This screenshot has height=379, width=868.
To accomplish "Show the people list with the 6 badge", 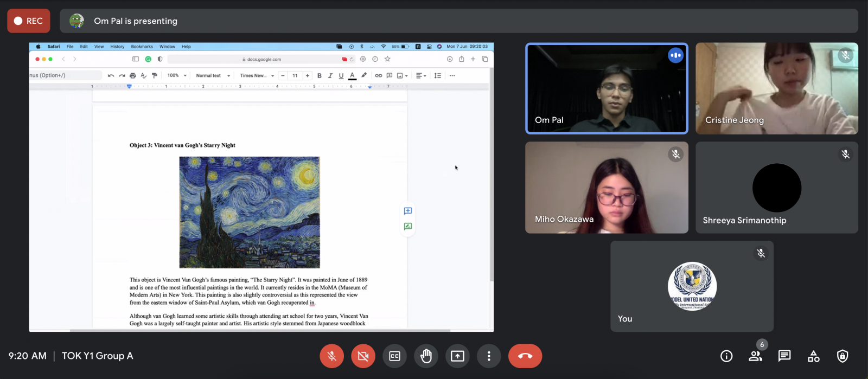I will pos(755,356).
